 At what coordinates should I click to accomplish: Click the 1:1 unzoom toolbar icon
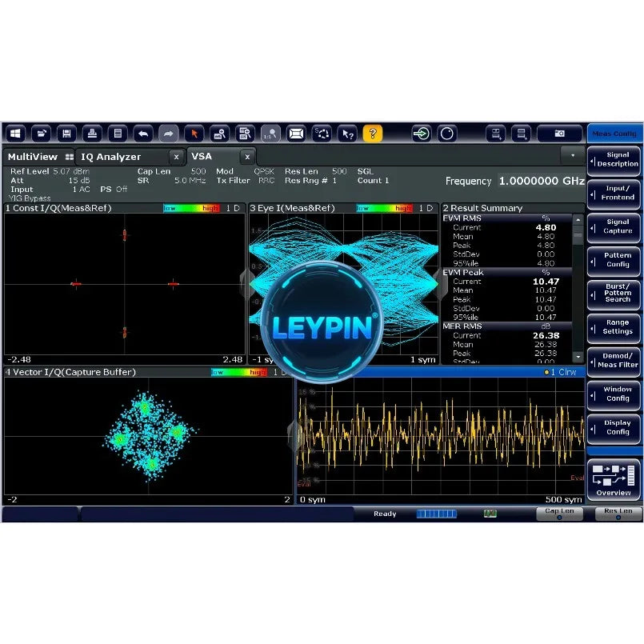tap(270, 134)
